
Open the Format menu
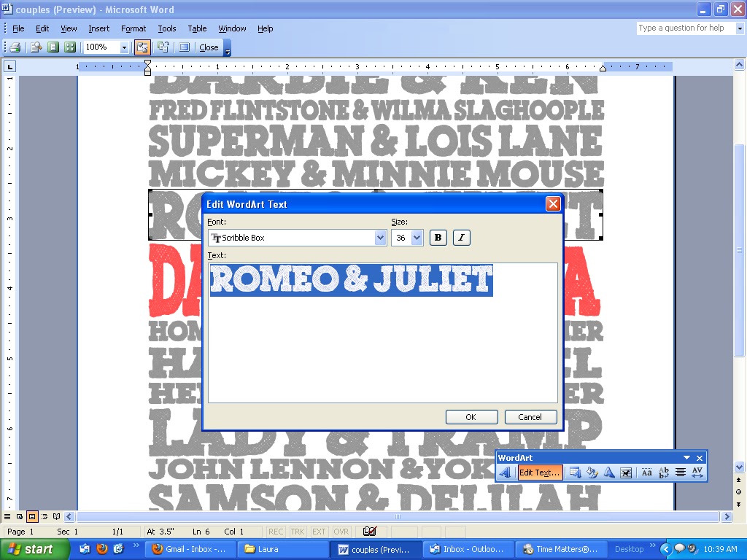point(133,28)
